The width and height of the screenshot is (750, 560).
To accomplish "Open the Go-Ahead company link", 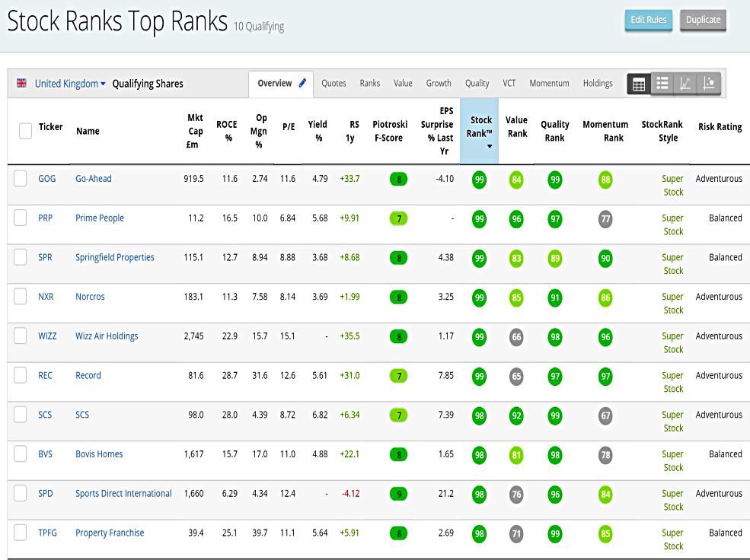I will click(x=93, y=178).
